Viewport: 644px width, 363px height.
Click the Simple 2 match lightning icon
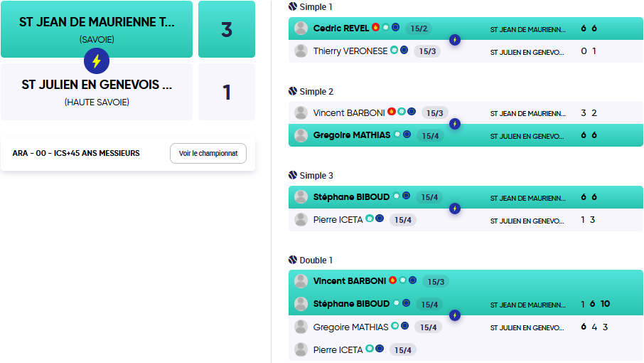point(455,124)
